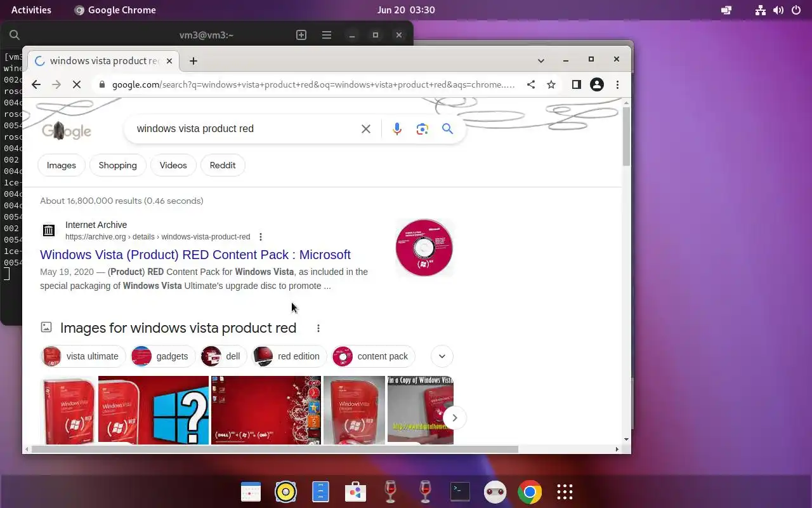
Task: Open the red Dell desktop wallpaper image
Action: click(x=266, y=410)
